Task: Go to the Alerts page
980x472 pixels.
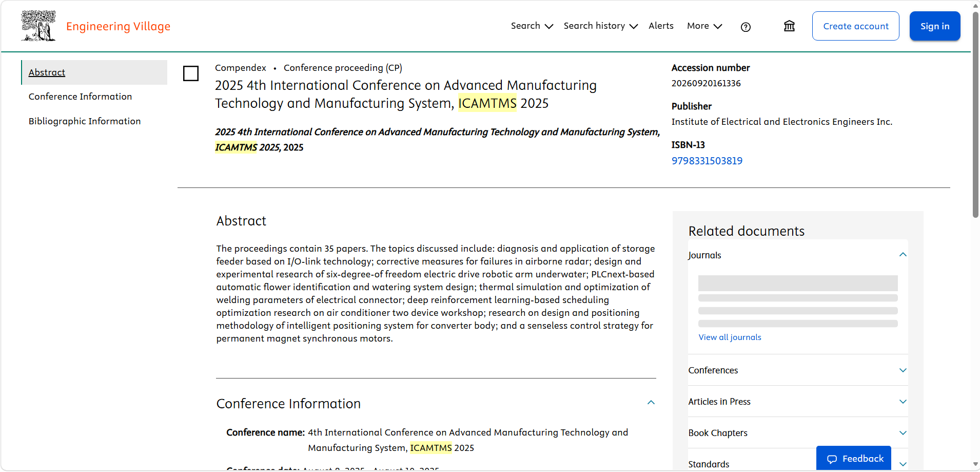Action: click(x=661, y=26)
